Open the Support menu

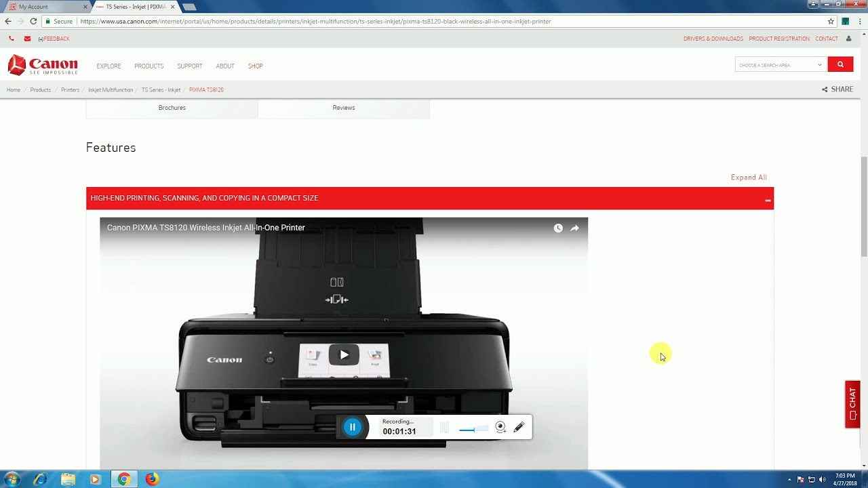[x=190, y=66]
